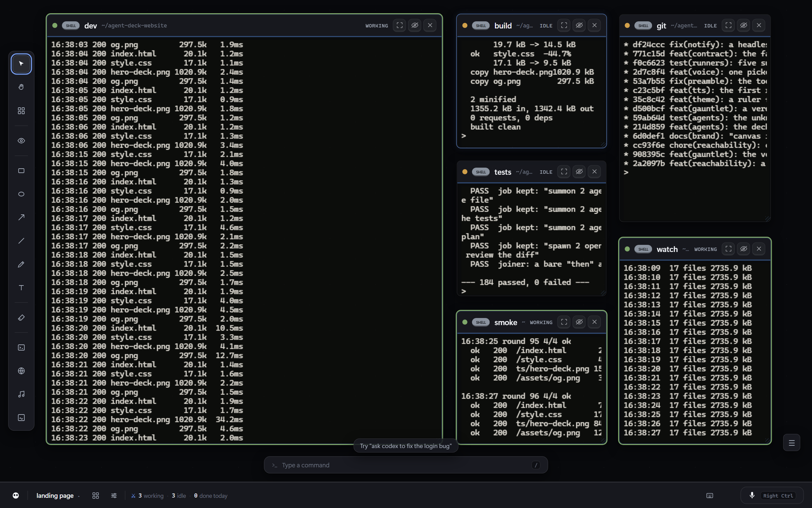Click 'round 96 4/4 ok' in smoke
The width and height of the screenshot is (812, 508).
(x=537, y=396)
